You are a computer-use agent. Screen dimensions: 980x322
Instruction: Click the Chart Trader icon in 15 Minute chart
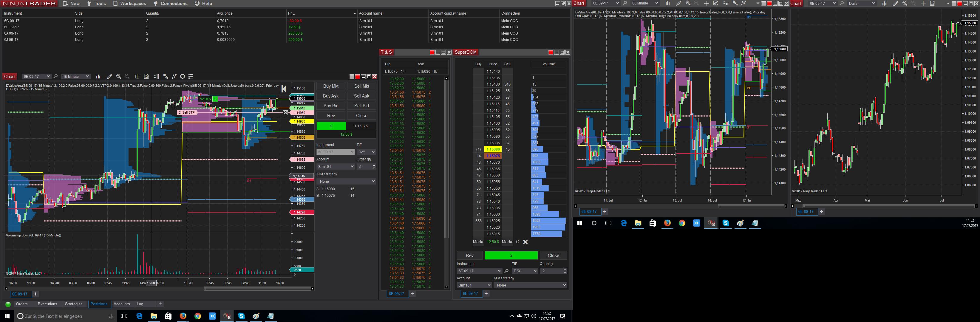tap(156, 76)
